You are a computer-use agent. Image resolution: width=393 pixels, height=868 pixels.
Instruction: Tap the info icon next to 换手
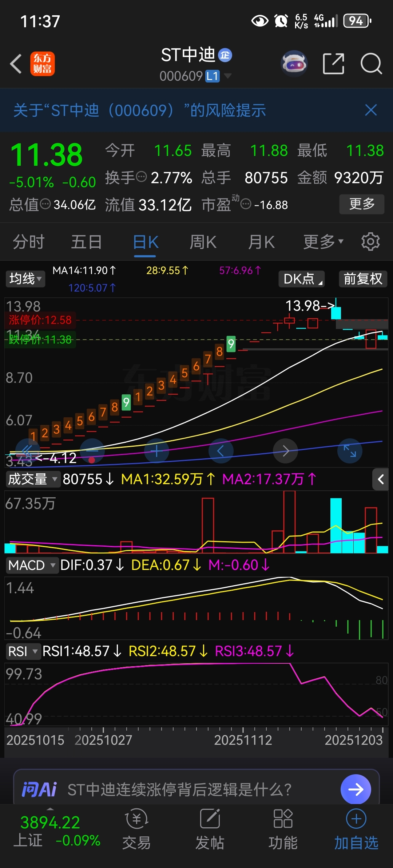(141, 177)
